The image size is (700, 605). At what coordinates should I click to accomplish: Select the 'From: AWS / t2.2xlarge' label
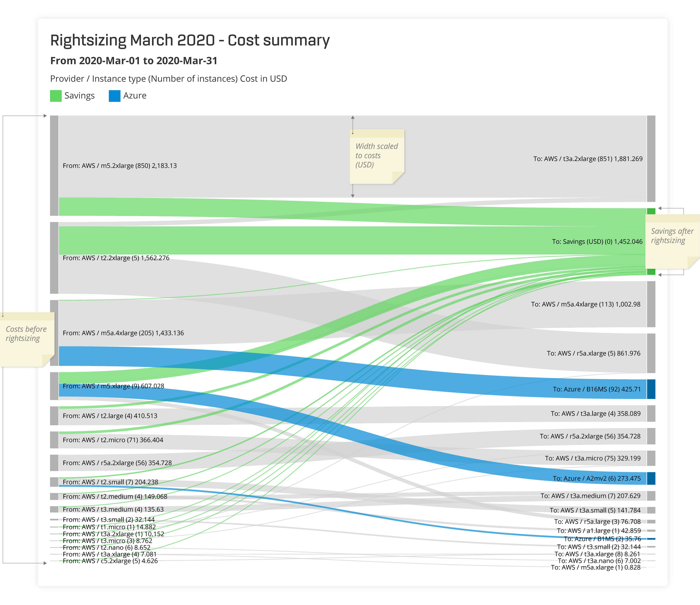(x=116, y=258)
